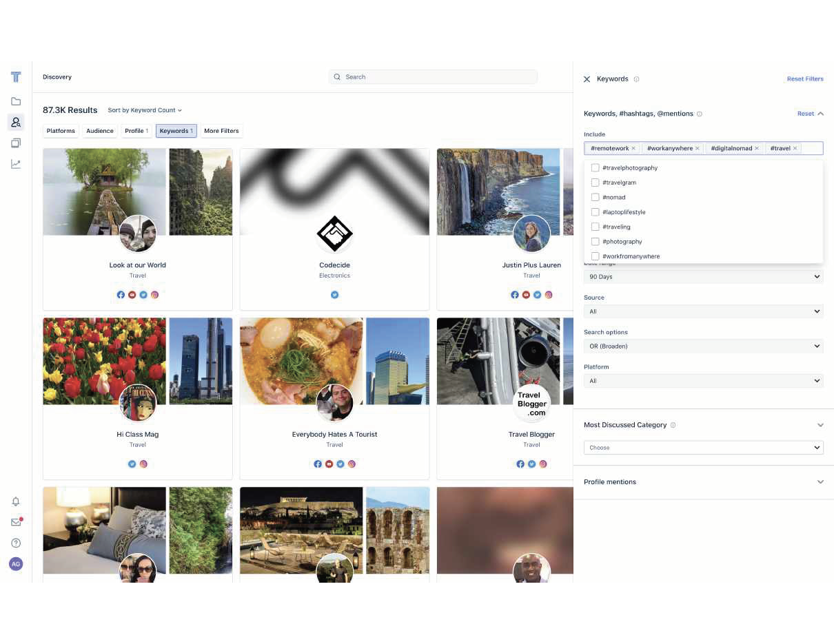The height and width of the screenshot is (644, 834).
Task: Open the folder icon in the sidebar
Action: pyautogui.click(x=16, y=101)
